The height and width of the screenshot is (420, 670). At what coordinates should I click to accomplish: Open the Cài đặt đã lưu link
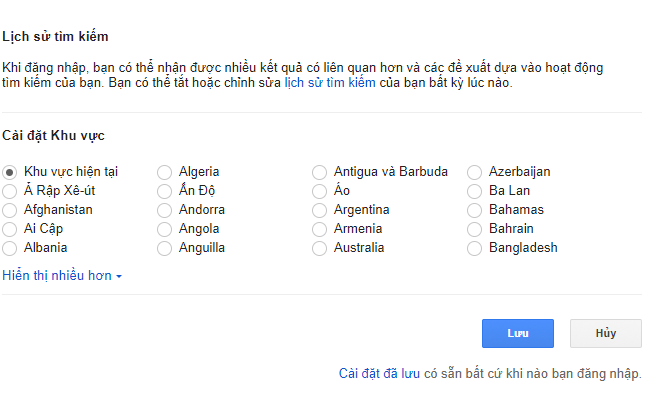coord(379,373)
